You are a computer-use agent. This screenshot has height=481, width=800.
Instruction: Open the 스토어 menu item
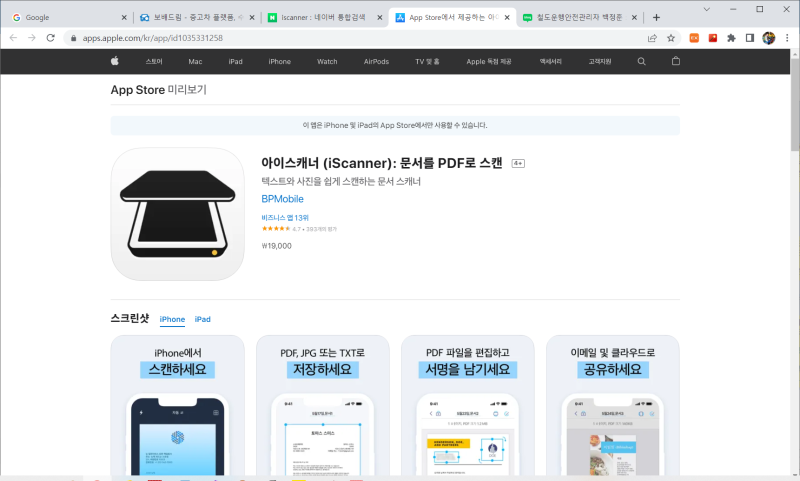[x=154, y=61]
